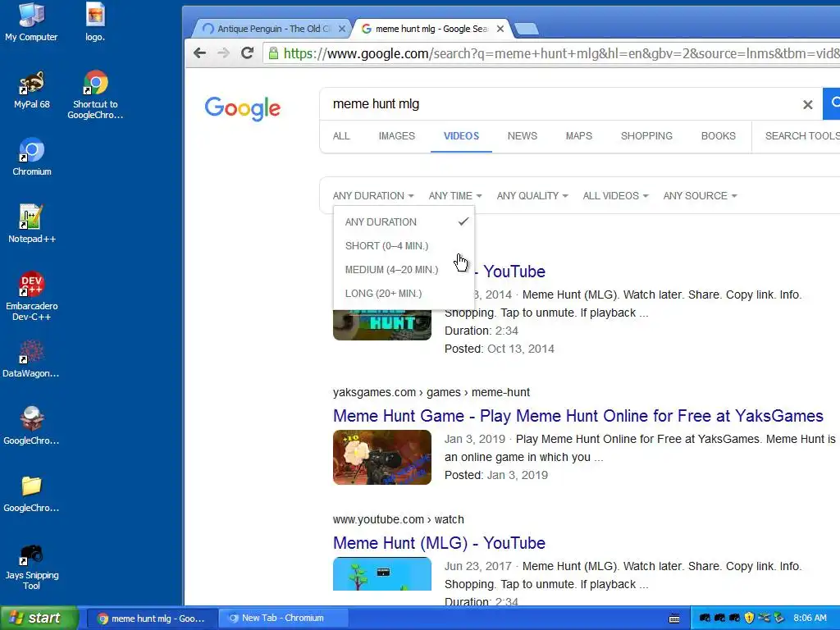This screenshot has width=840, height=630.
Task: Click the 8:06 AM taskbar clock
Action: click(x=810, y=619)
